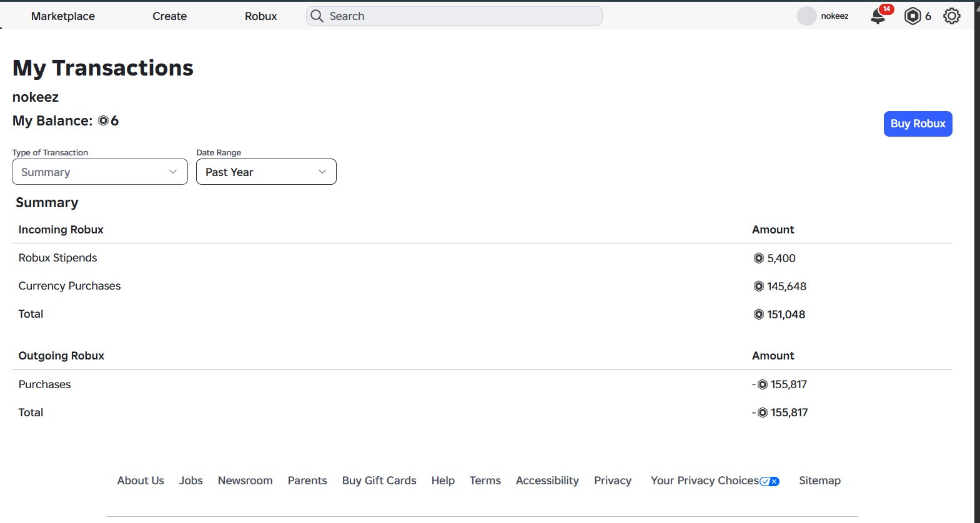Click Robux icon beside My Balance
This screenshot has height=523, width=980.
pos(103,121)
